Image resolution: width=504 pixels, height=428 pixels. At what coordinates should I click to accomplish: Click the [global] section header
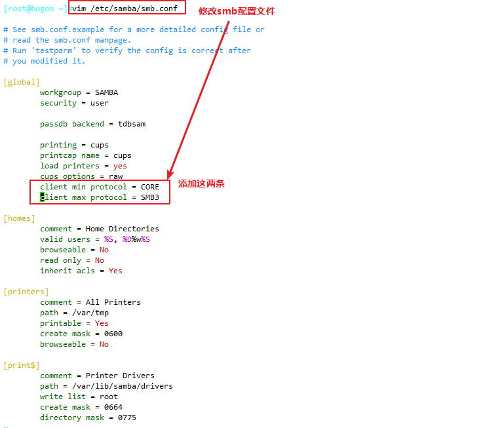(x=22, y=82)
